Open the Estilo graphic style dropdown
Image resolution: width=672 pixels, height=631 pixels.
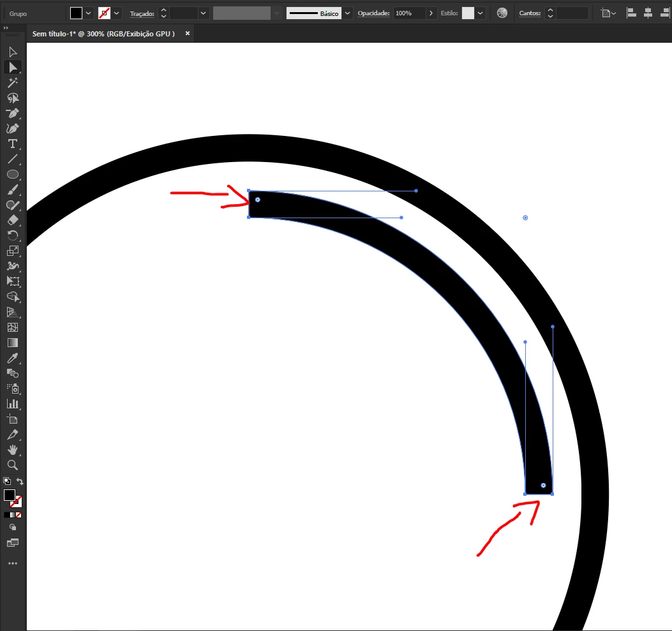(x=480, y=13)
